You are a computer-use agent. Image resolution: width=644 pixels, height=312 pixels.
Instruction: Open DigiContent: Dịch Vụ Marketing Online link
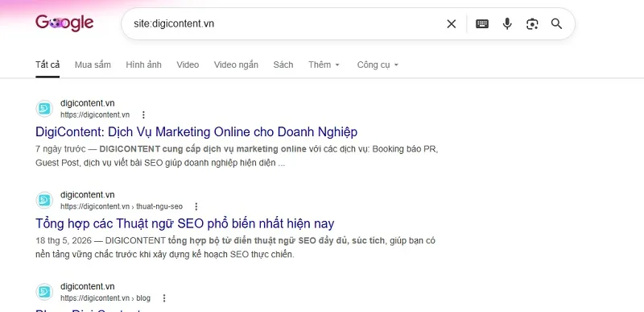[x=196, y=132]
